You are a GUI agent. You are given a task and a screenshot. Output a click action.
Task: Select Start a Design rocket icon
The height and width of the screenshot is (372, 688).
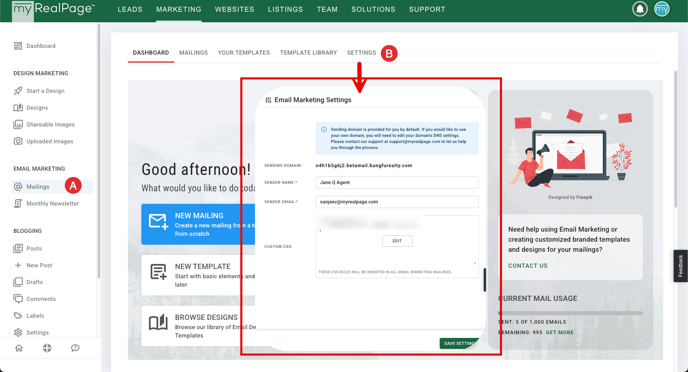18,91
